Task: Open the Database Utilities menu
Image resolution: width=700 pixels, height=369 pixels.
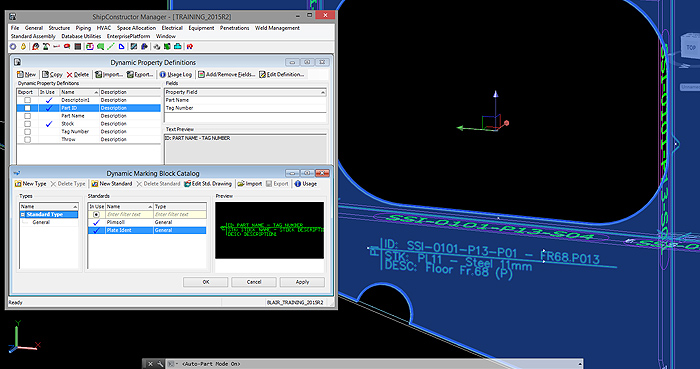Action: click(81, 36)
